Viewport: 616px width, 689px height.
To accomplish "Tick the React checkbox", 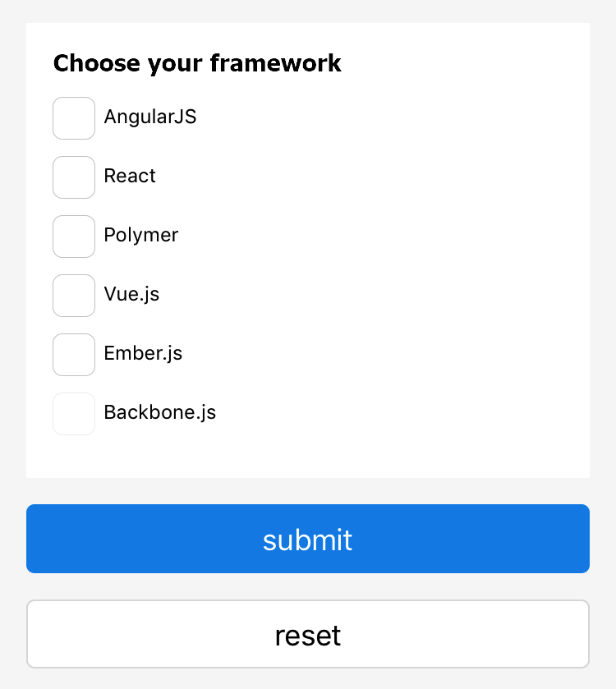I will click(74, 177).
